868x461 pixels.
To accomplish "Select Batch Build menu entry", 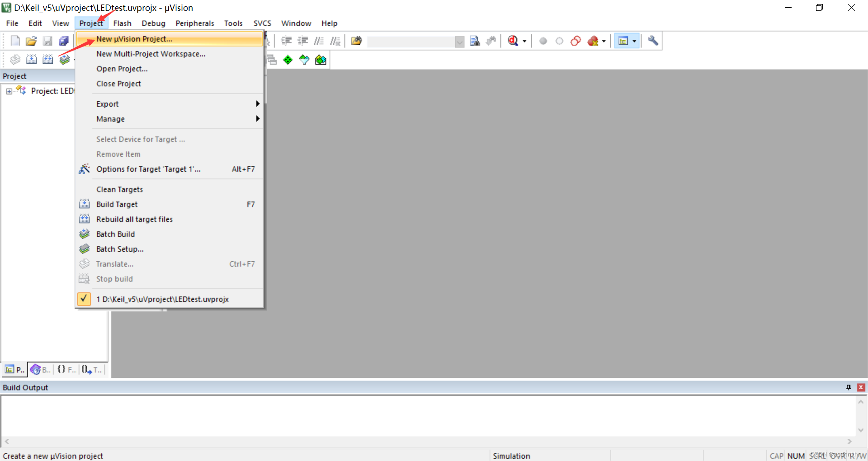I will point(169,234).
